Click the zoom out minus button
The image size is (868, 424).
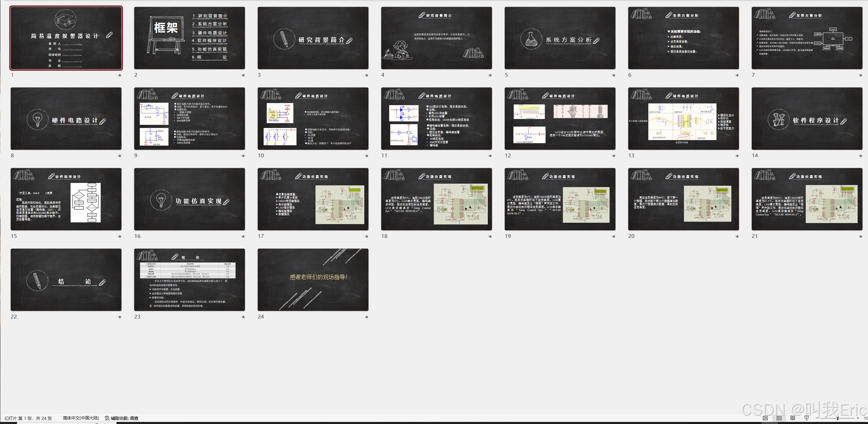817,418
